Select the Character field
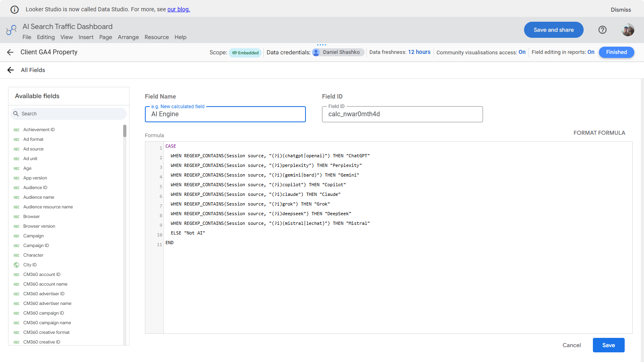 (33, 255)
